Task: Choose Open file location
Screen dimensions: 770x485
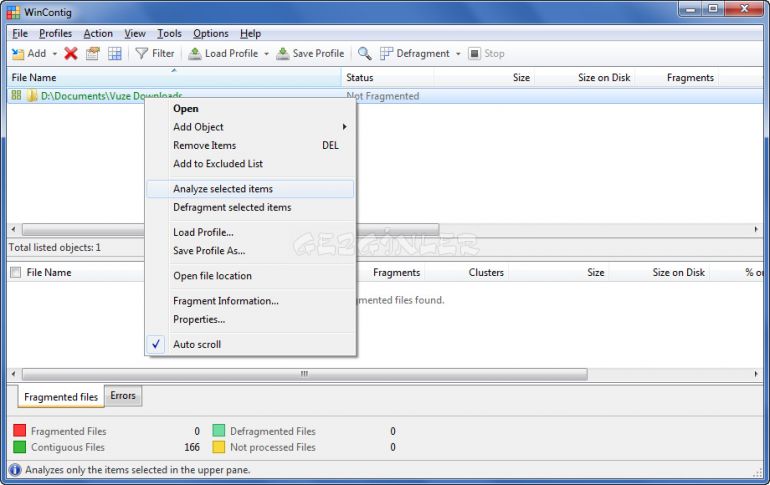Action: click(x=250, y=276)
